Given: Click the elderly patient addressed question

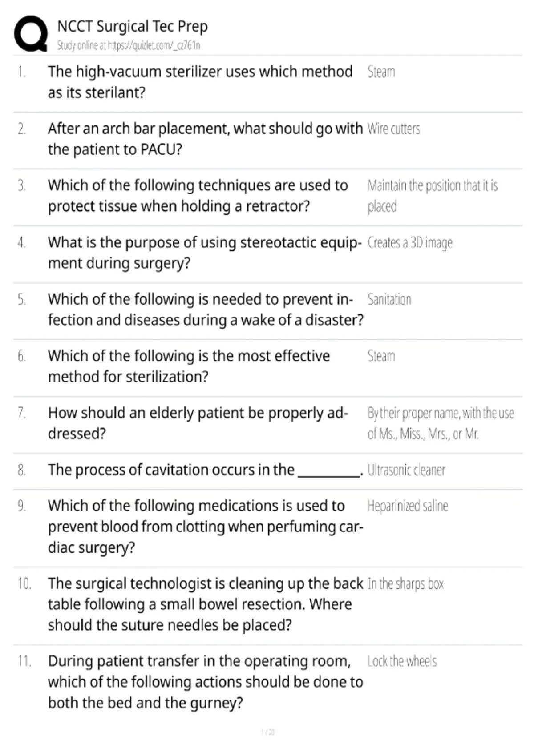Looking at the screenshot, I should click(198, 423).
